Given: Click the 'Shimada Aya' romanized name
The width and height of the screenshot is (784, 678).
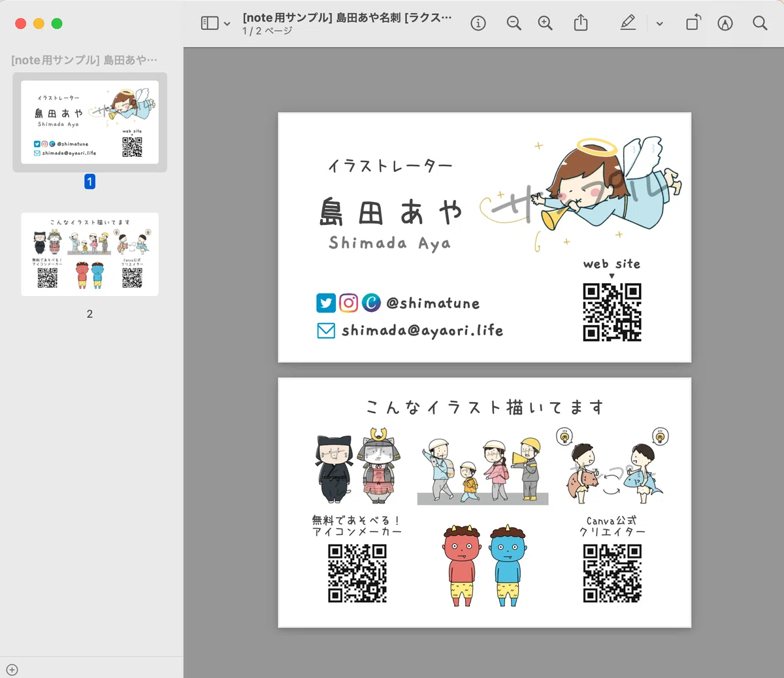Looking at the screenshot, I should coord(390,243).
